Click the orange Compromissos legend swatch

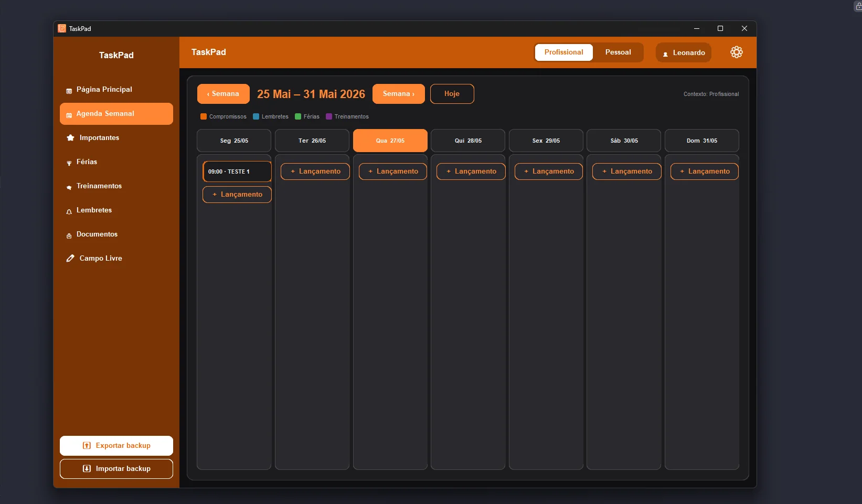tap(204, 116)
